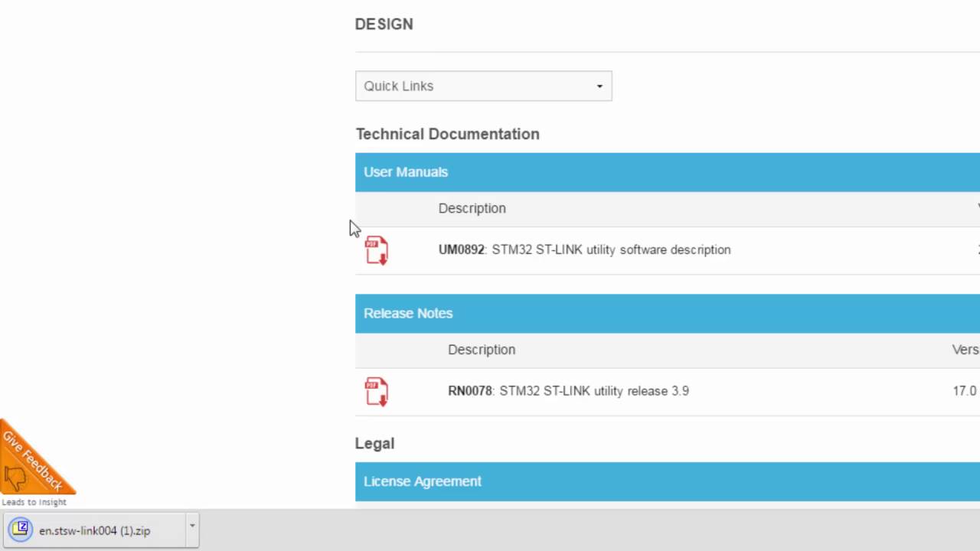Click the DESIGN section heading
This screenshot has height=551, width=980.
pos(384,24)
